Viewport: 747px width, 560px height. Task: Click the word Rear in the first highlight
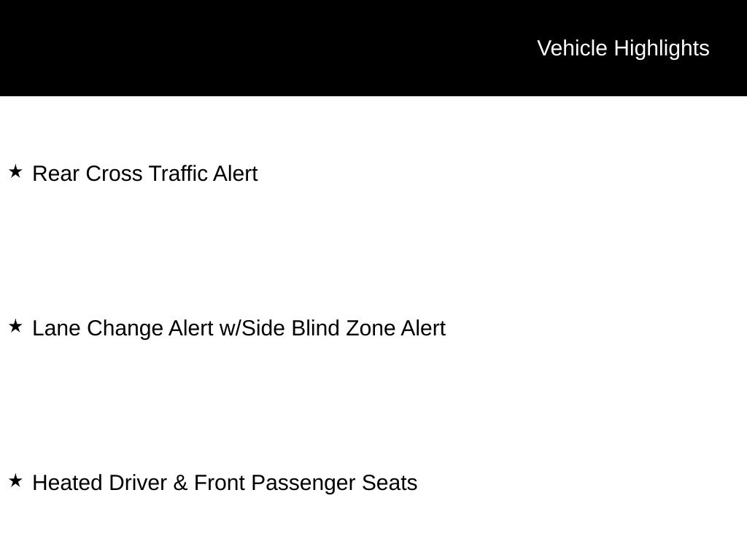click(56, 174)
